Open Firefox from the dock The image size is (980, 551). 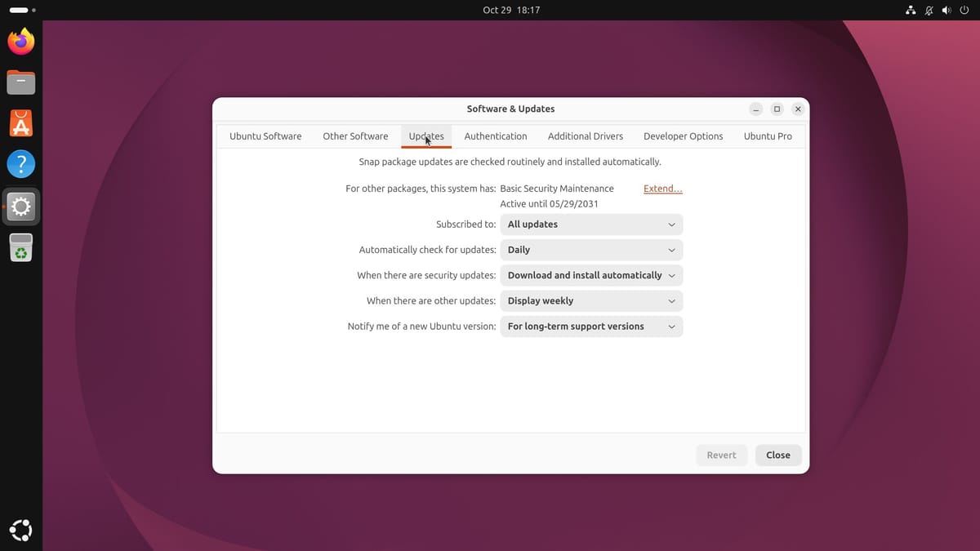point(21,41)
